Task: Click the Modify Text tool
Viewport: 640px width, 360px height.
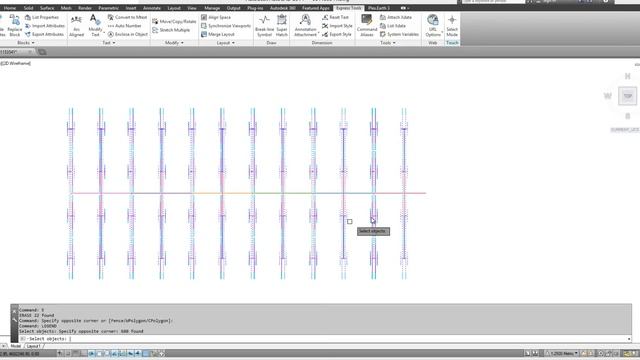Action: click(x=95, y=25)
